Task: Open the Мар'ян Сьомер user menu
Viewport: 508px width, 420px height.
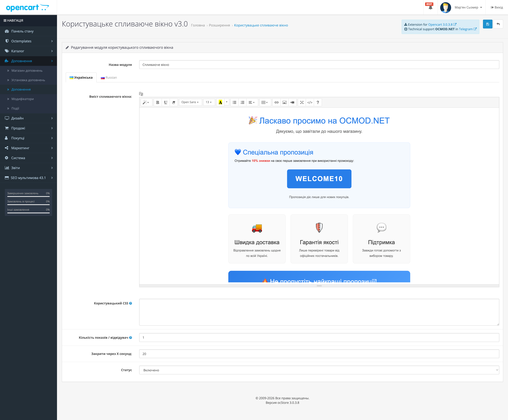Action: [x=468, y=7]
